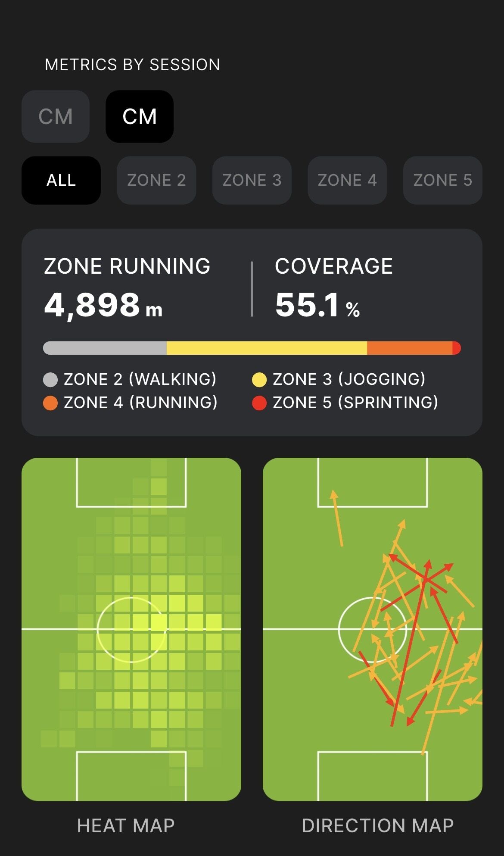This screenshot has height=856, width=504.
Task: Tap the Coverage 55.1% value
Action: point(317,305)
